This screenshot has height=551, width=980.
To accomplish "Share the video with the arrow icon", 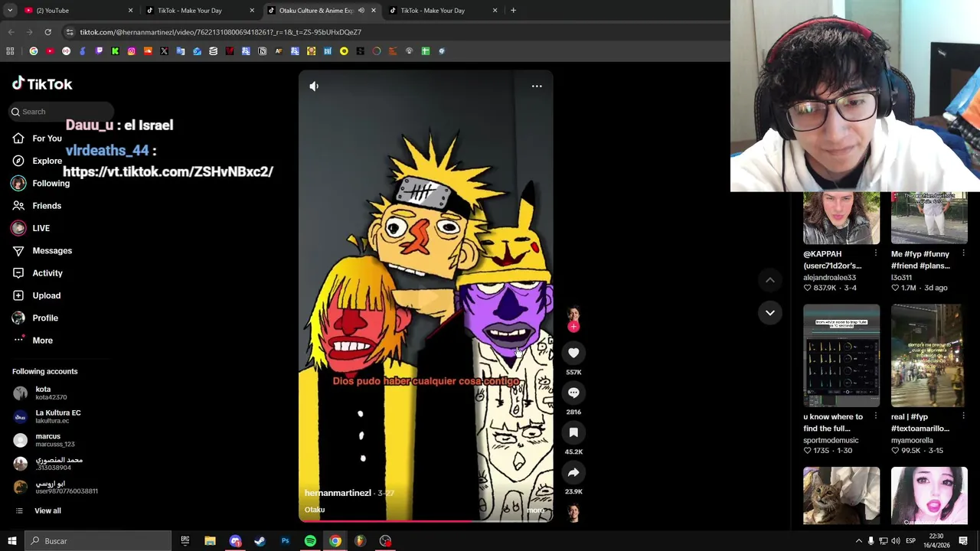I will [x=573, y=472].
